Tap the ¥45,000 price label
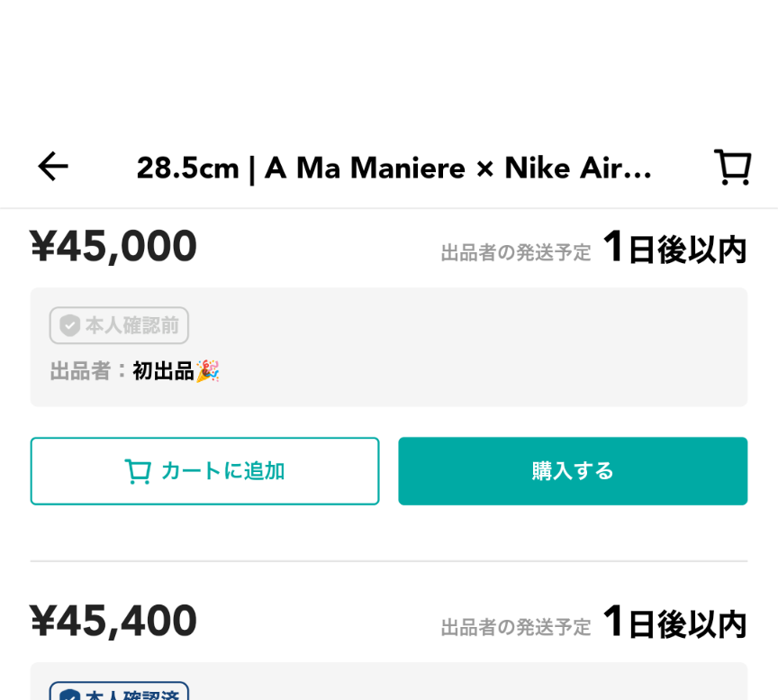Screen dimensions: 778x700 pos(114,245)
